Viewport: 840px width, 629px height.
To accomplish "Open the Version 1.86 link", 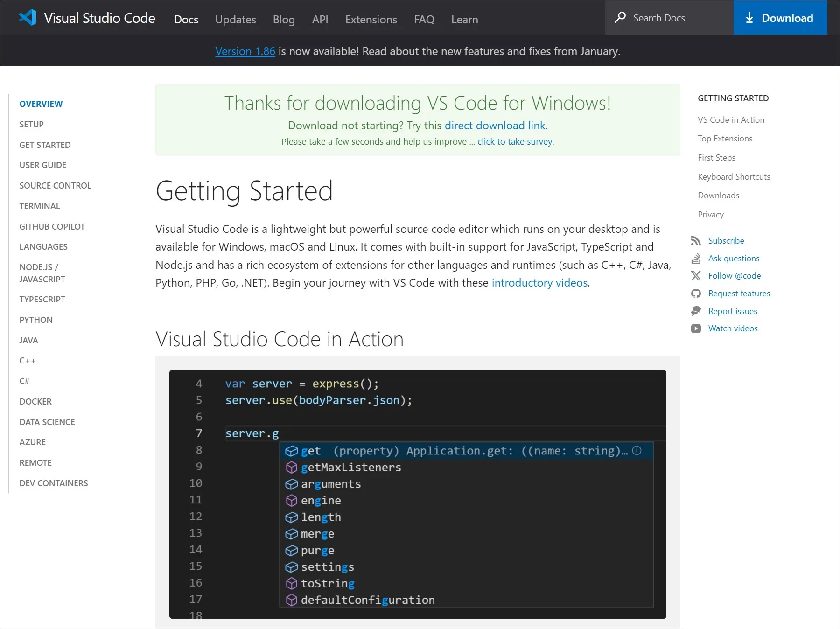I will click(245, 51).
